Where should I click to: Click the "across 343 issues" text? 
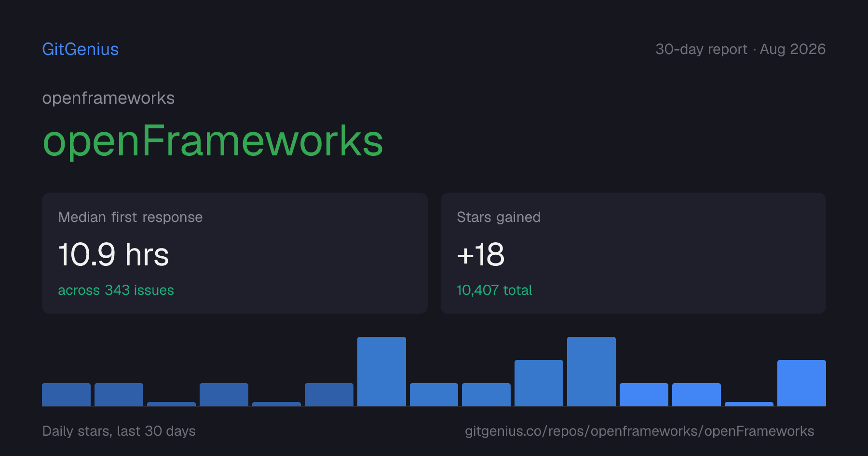tap(116, 290)
